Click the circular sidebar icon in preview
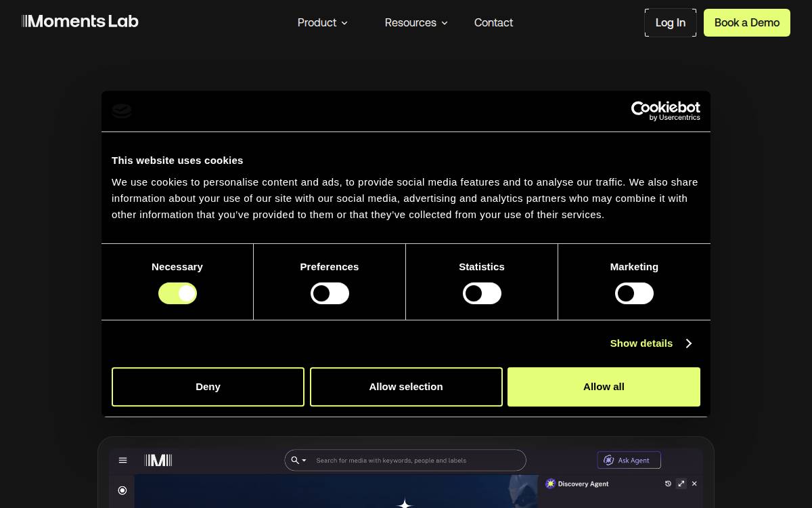Image resolution: width=812 pixels, height=508 pixels. (122, 490)
